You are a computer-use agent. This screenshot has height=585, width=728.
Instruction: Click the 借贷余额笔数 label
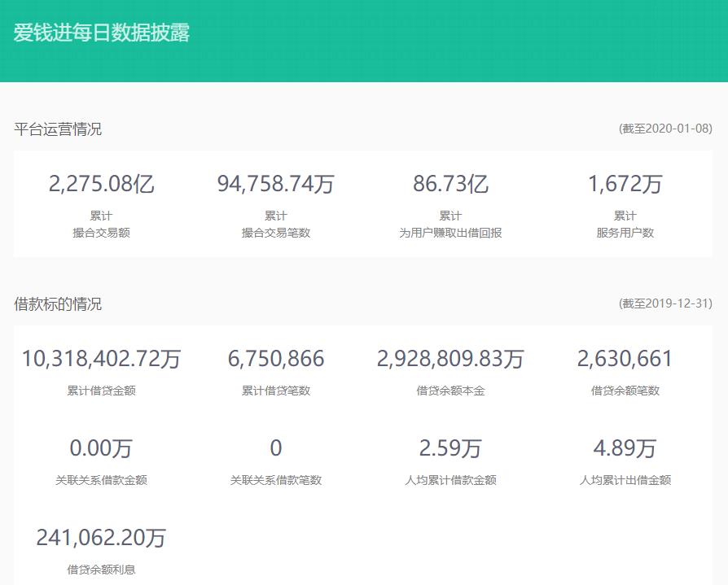click(x=625, y=391)
